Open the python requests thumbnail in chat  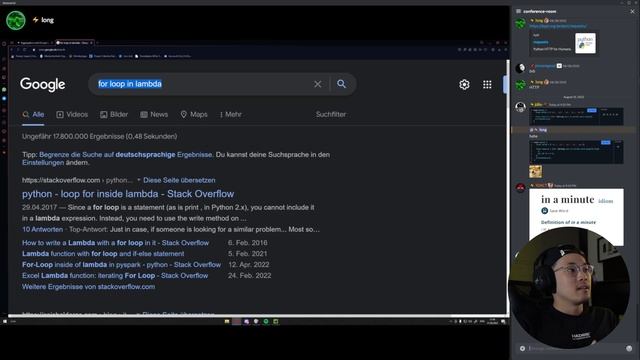[585, 43]
